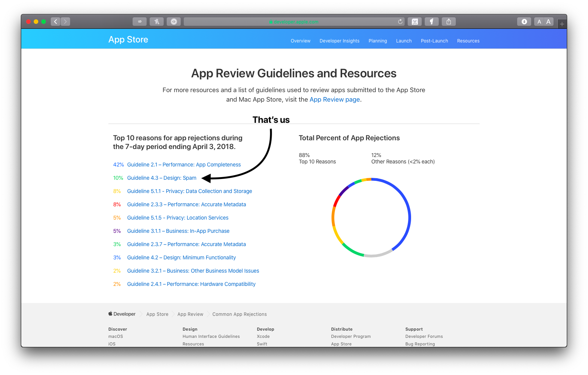Open the Post-Launch nav item
The image size is (588, 375).
(434, 41)
